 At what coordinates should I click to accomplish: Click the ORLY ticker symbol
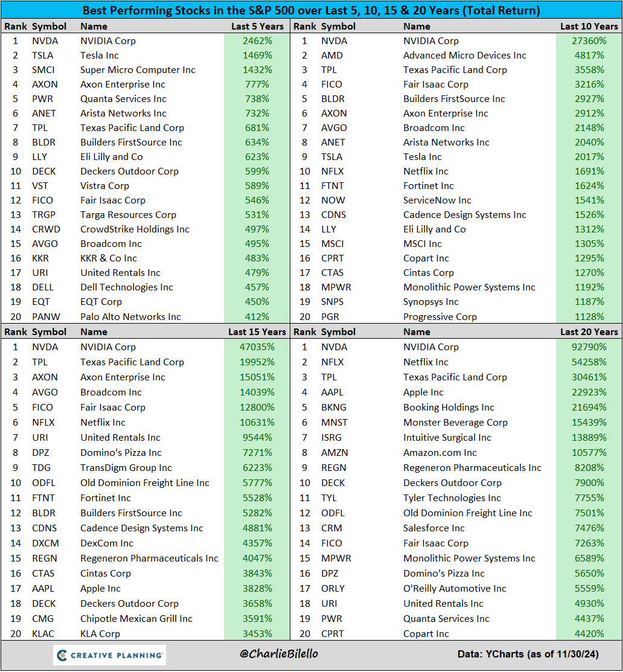click(x=333, y=589)
